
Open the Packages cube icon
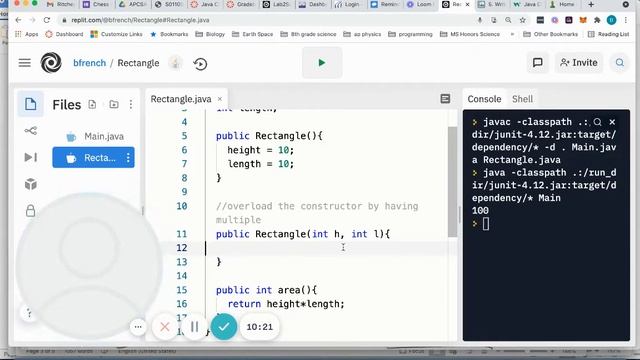pyautogui.click(x=31, y=184)
